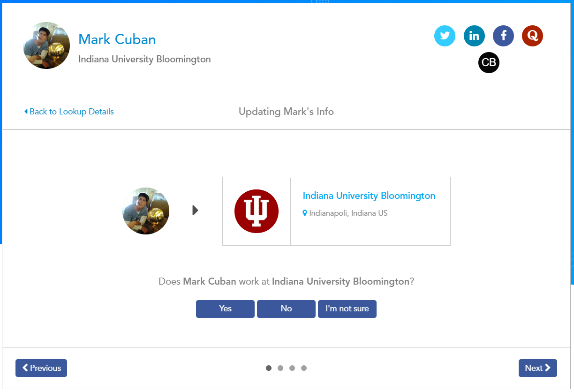Go back to Lookup Details
Image resolution: width=574 pixels, height=392 pixels.
click(69, 112)
